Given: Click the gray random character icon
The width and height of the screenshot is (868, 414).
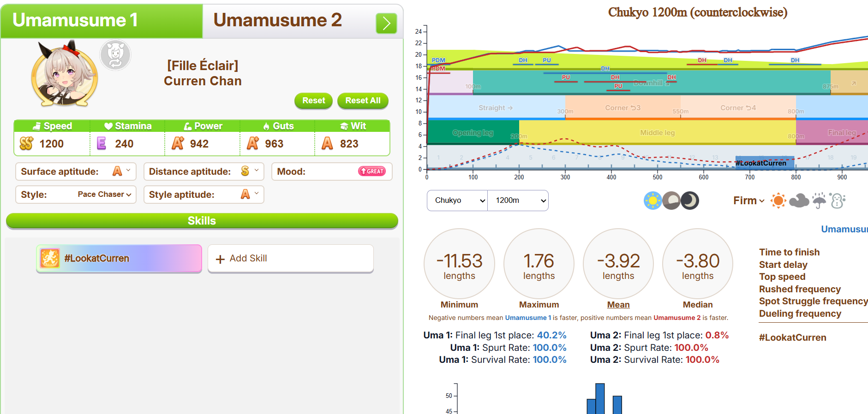Looking at the screenshot, I should tap(115, 55).
